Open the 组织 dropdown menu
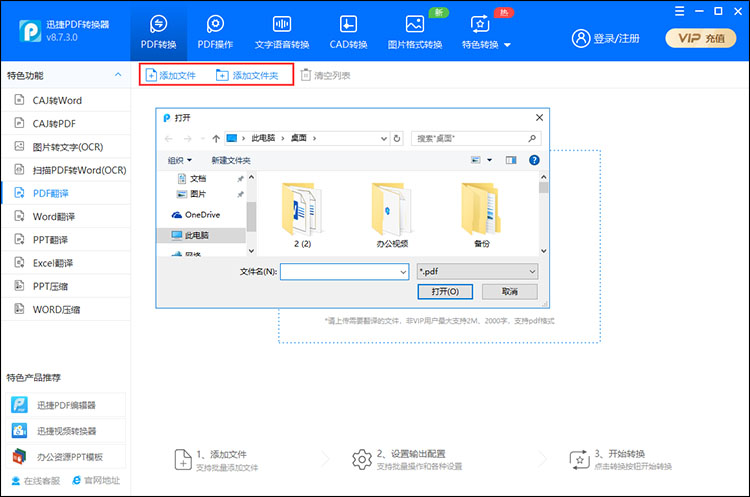 click(x=179, y=160)
